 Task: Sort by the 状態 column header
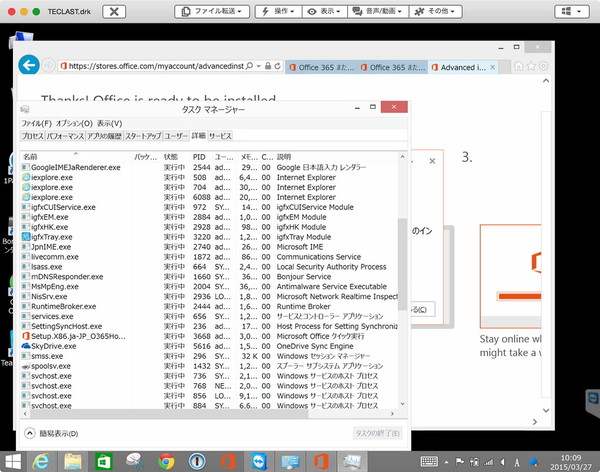point(171,157)
